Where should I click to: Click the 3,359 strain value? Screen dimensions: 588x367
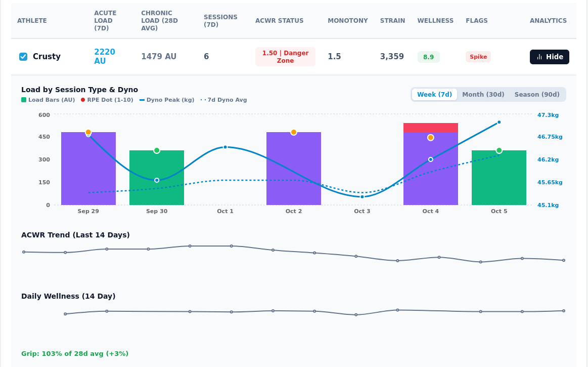pos(392,57)
